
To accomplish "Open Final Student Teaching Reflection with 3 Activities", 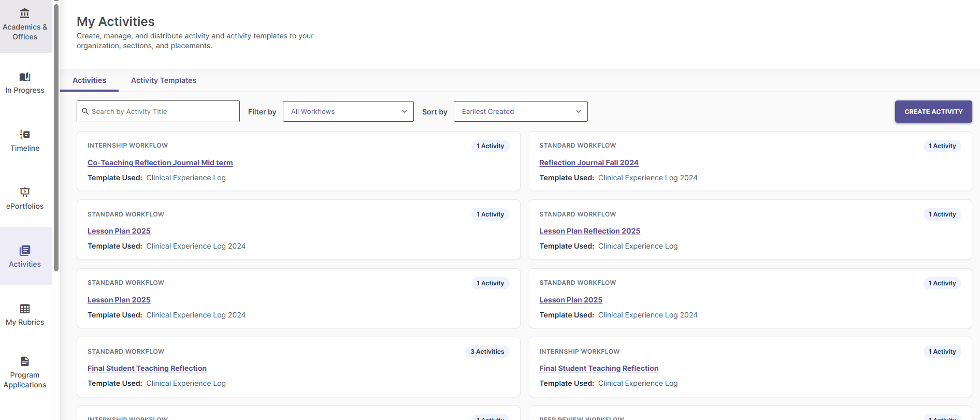I will coord(147,368).
